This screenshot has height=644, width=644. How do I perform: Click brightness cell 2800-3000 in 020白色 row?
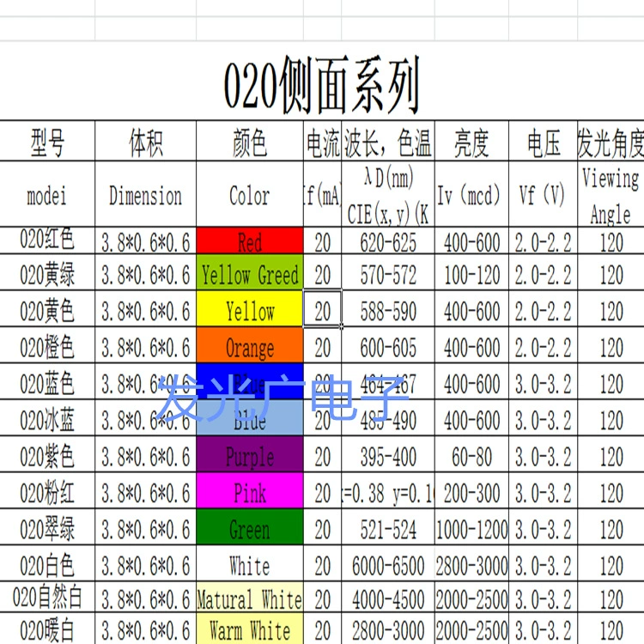(x=471, y=563)
